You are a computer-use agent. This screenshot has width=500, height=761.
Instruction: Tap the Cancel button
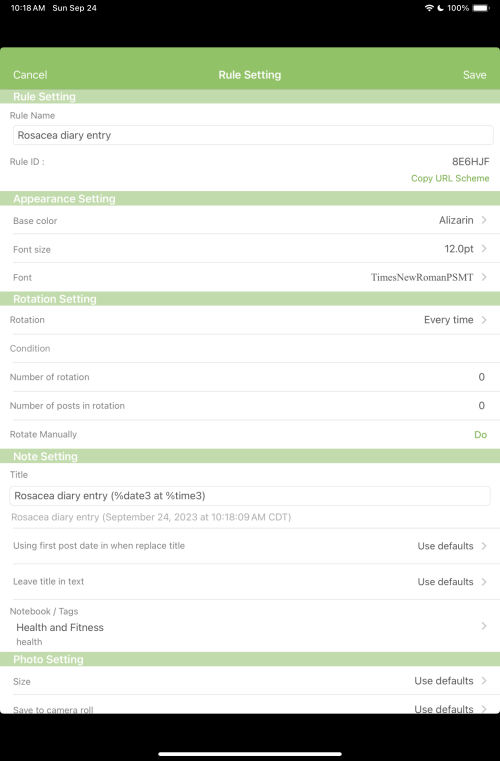(30, 75)
